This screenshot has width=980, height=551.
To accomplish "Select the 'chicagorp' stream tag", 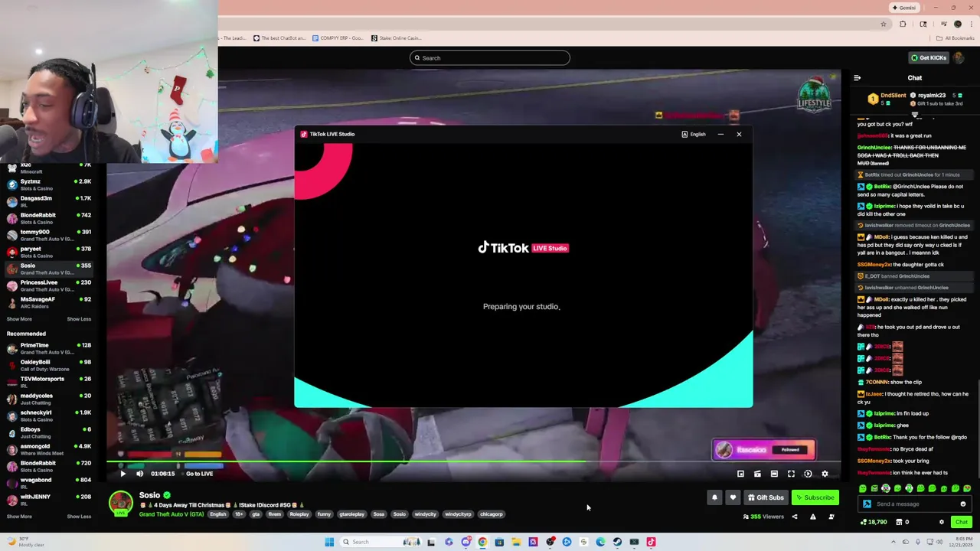I will tap(492, 514).
